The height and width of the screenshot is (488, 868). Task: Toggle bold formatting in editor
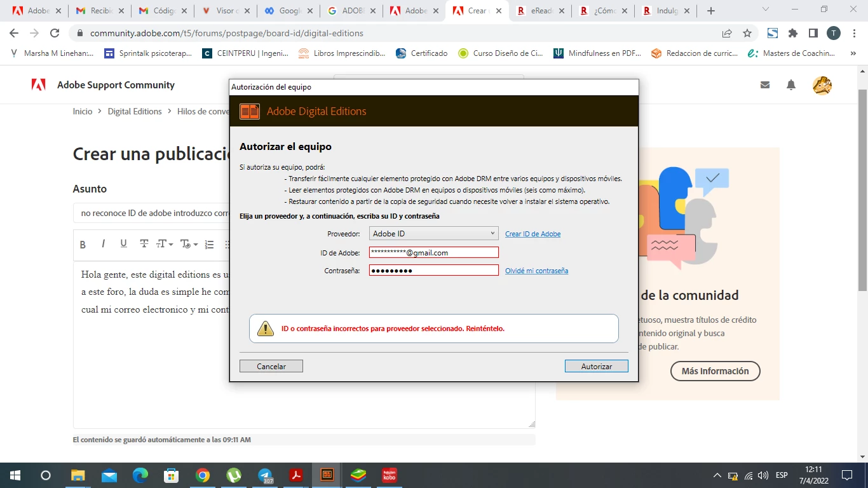(x=83, y=245)
